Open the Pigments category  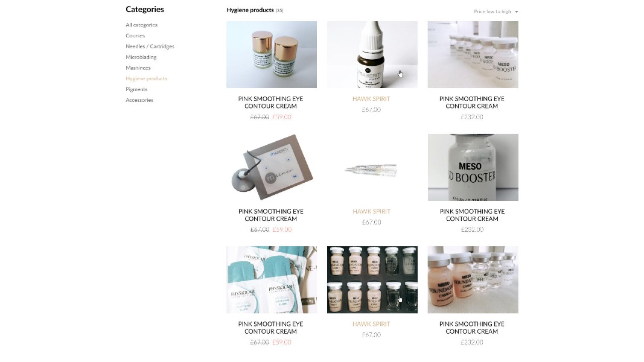pyautogui.click(x=136, y=89)
